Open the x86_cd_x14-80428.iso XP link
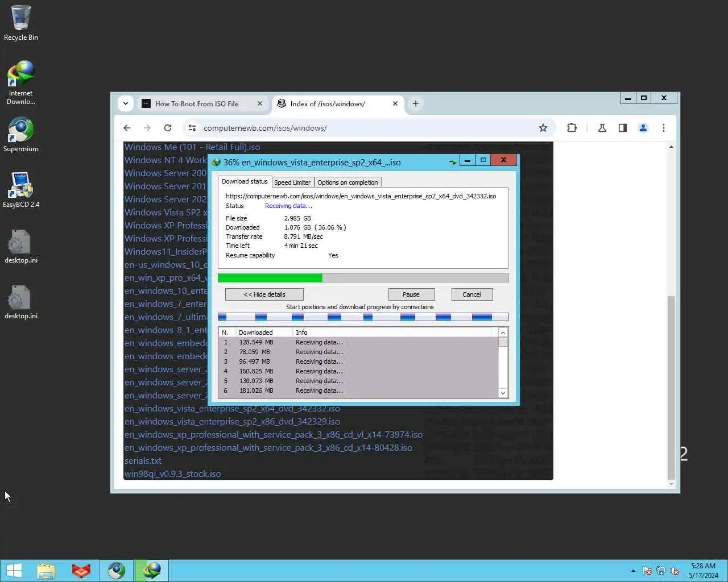Screen dimensions: 728x582 point(268,447)
